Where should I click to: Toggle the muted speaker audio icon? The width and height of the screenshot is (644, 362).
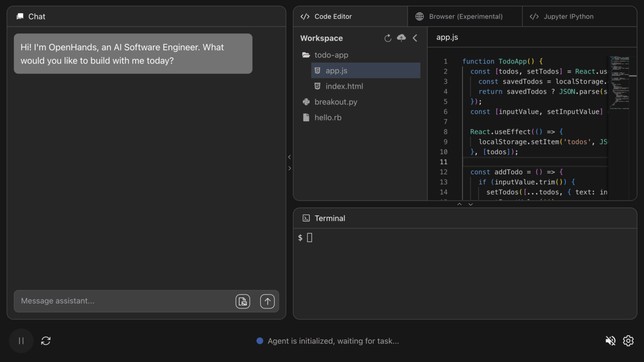pos(610,341)
